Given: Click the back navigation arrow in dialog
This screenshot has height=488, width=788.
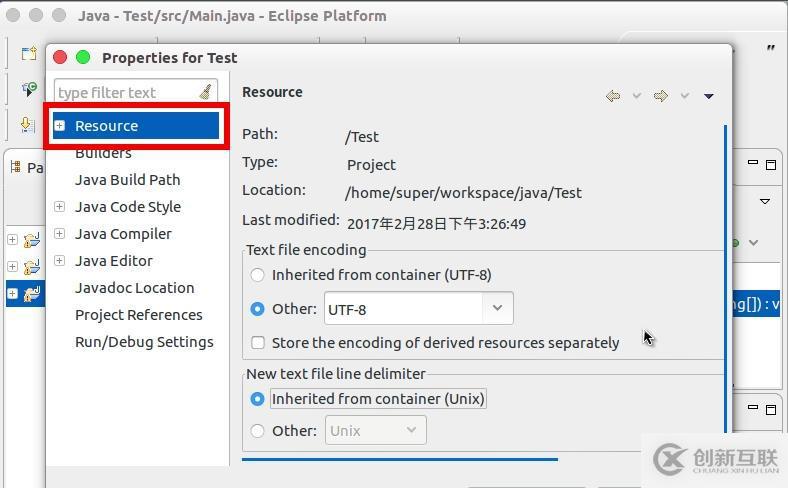Looking at the screenshot, I should 613,96.
